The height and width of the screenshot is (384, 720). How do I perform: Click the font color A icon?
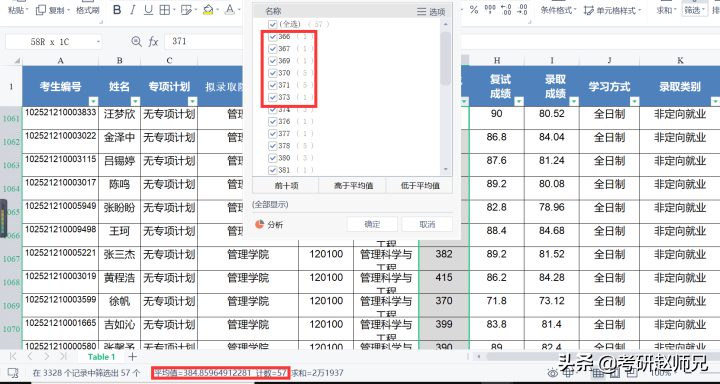point(231,10)
